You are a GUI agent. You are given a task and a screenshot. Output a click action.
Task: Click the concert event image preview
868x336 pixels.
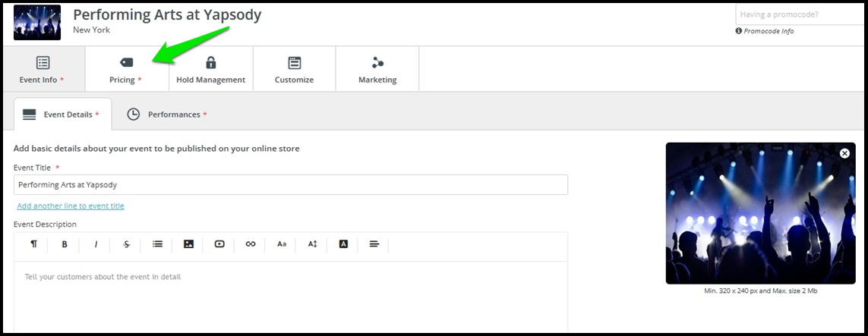(761, 213)
